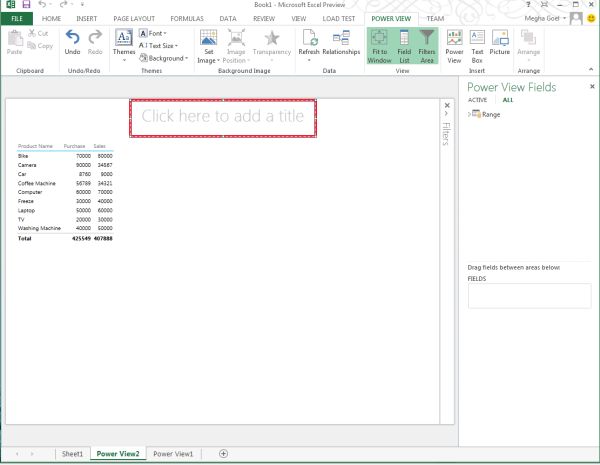Open the Background dropdown

(x=164, y=58)
